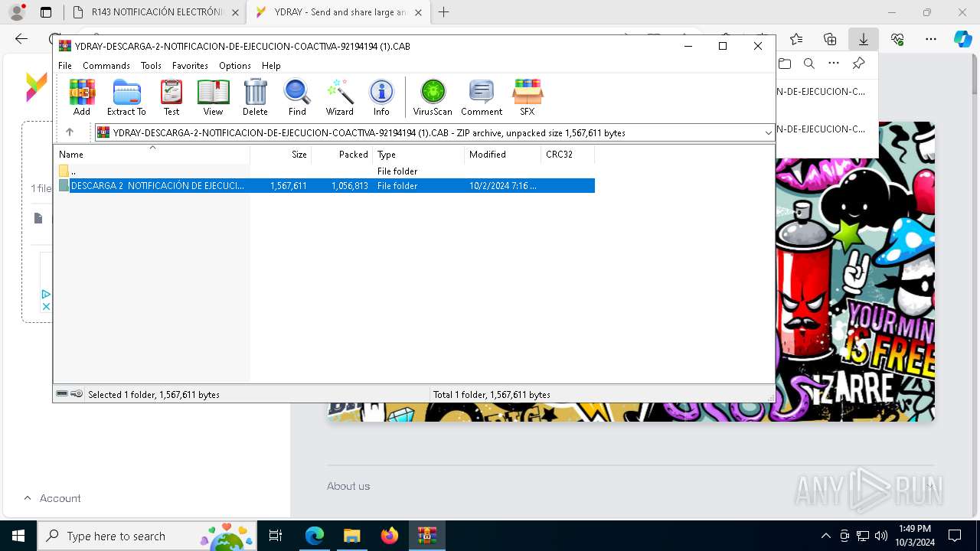980x551 pixels.
Task: Click the taskbar search box
Action: point(147,536)
